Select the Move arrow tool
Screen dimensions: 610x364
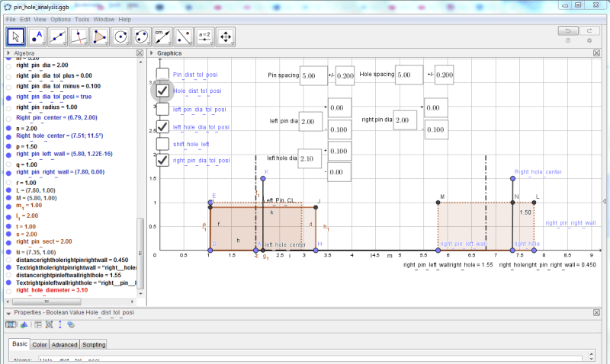pos(15,37)
